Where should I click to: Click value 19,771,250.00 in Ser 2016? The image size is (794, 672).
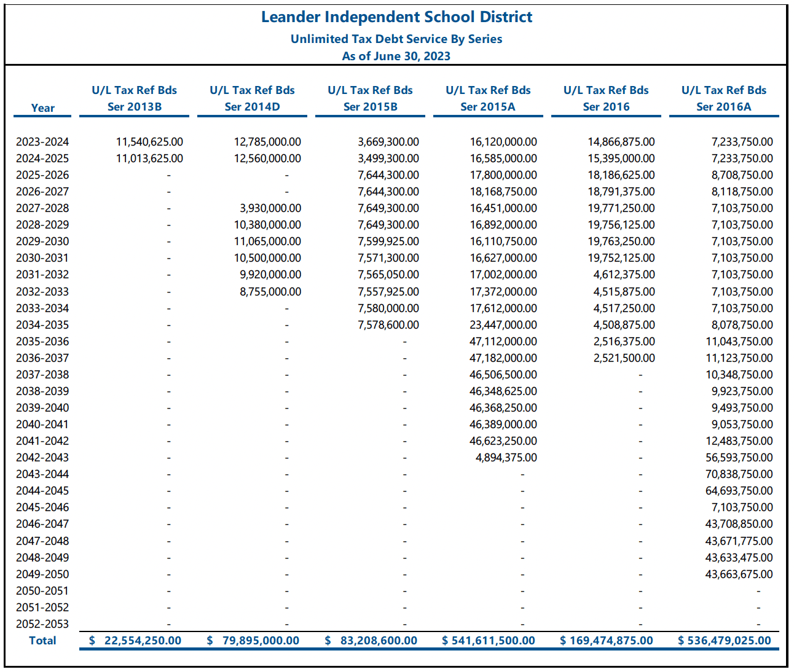pos(621,208)
